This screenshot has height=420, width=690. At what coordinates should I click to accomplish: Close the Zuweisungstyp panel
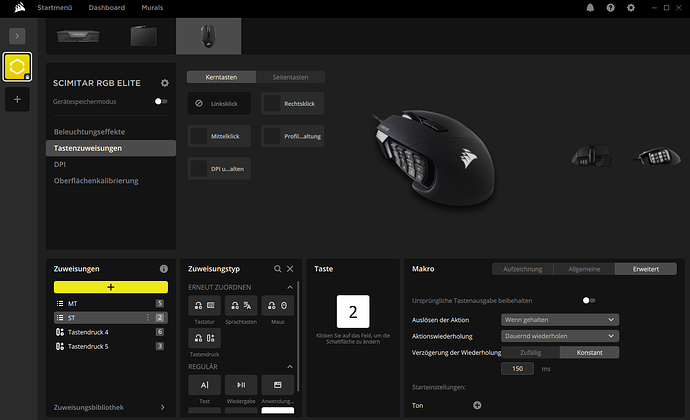tap(290, 269)
